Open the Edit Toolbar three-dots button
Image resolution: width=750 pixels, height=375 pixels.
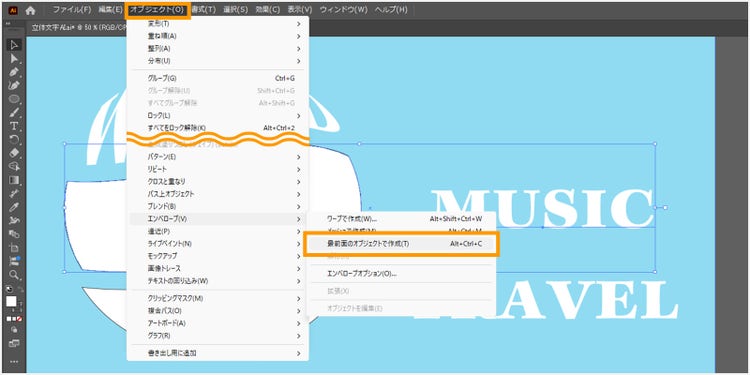click(14, 362)
